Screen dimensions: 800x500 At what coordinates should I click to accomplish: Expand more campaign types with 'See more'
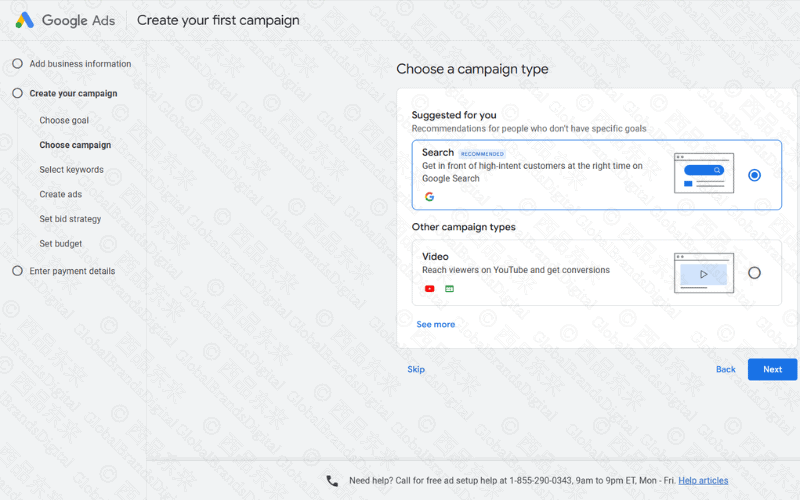(435, 324)
